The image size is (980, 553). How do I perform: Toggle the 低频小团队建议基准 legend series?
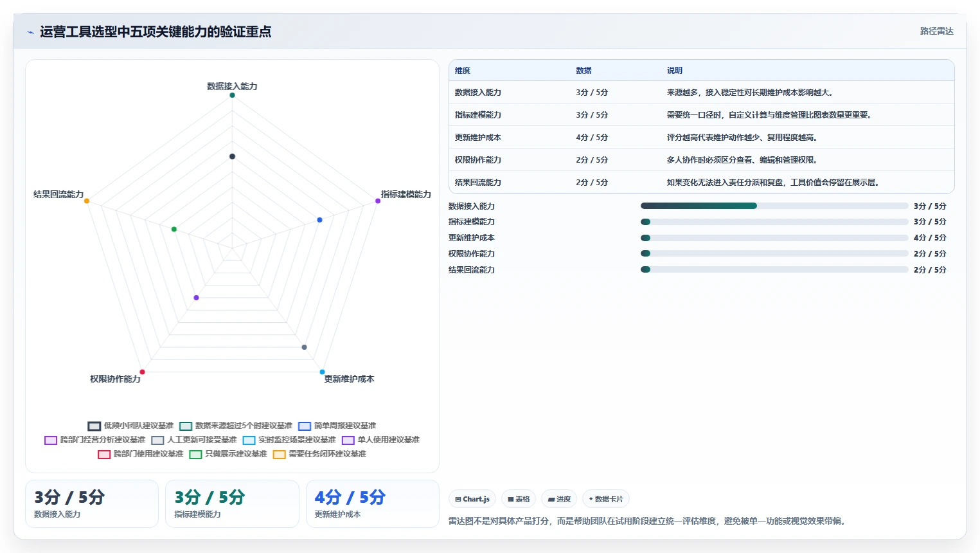[x=131, y=426]
